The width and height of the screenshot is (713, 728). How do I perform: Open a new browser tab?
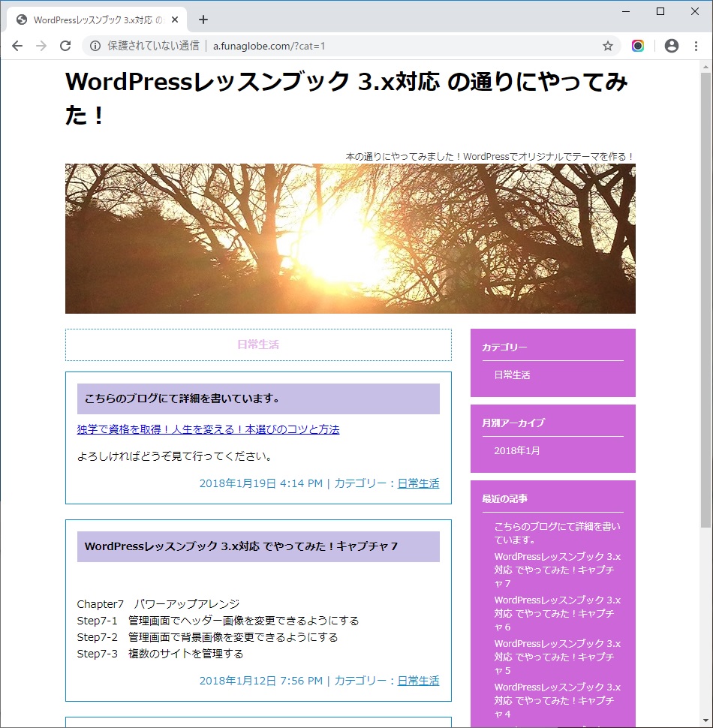click(x=203, y=20)
